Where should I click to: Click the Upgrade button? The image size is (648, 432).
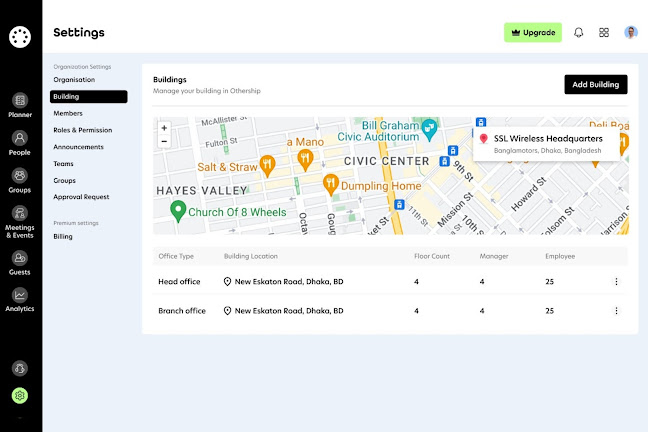coord(533,32)
